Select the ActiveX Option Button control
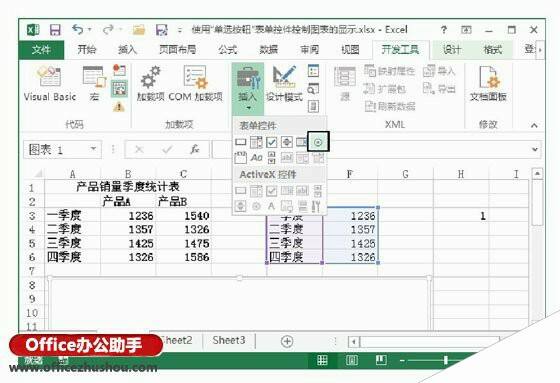 tap(256, 206)
